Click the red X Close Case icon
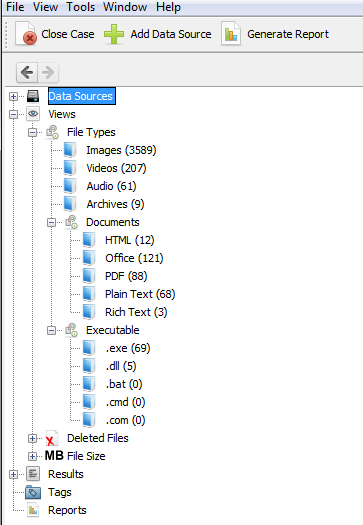Viewport: 363px width, 525px height. coord(25,34)
